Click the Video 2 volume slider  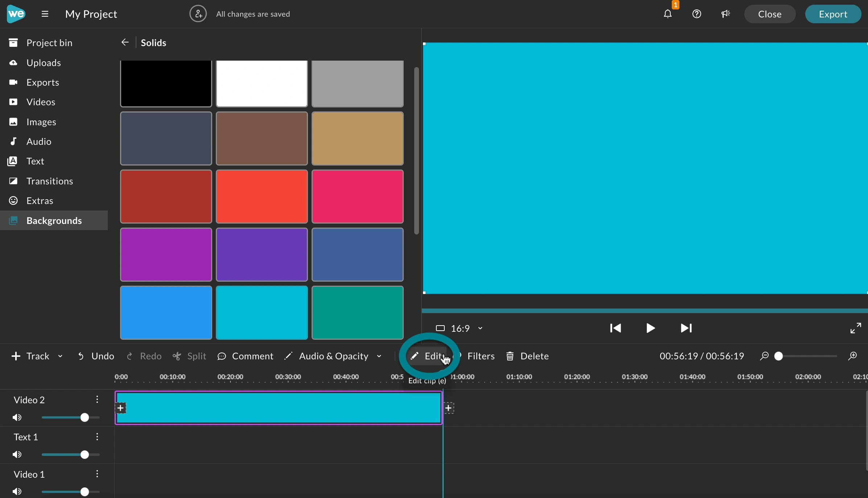click(x=70, y=417)
